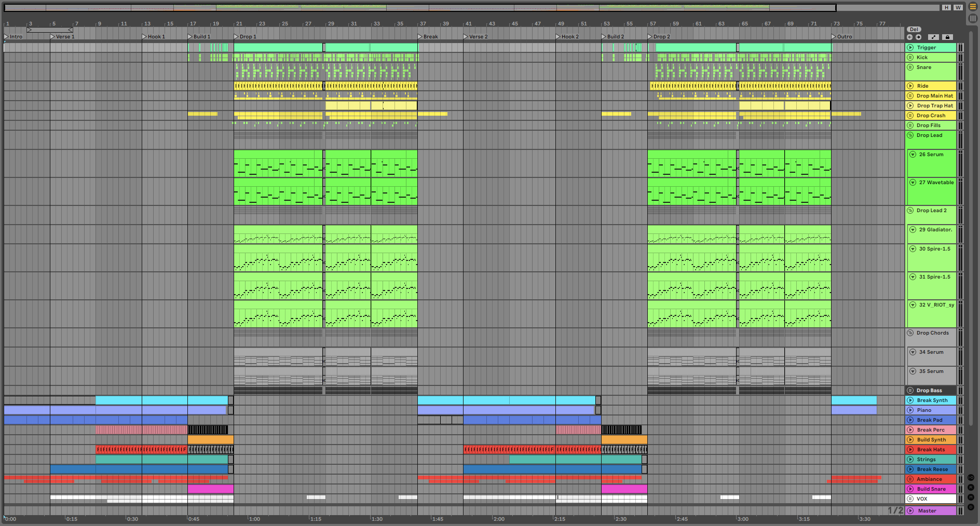Screen dimensions: 980x526
Task: Click the W optimize width button
Action: (x=958, y=8)
